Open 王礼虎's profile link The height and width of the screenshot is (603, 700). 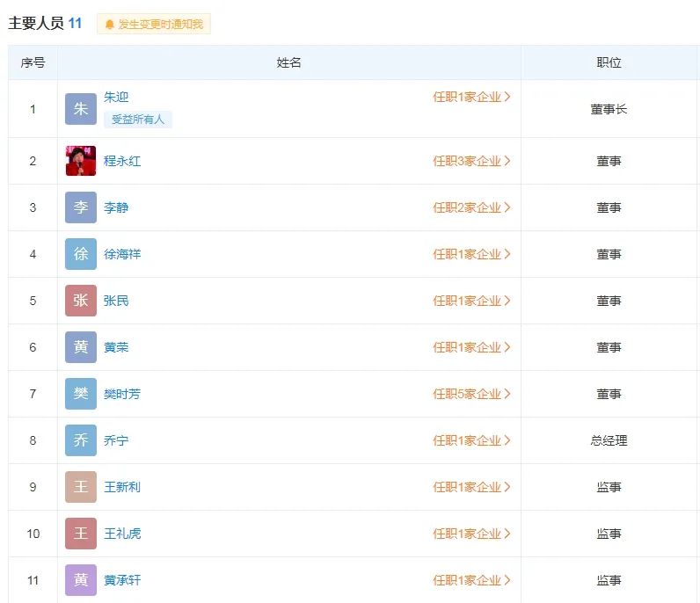122,534
